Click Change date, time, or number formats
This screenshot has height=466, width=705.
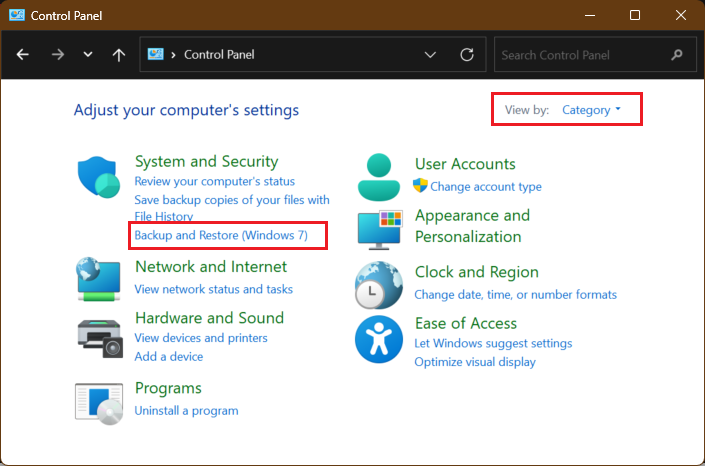516,295
